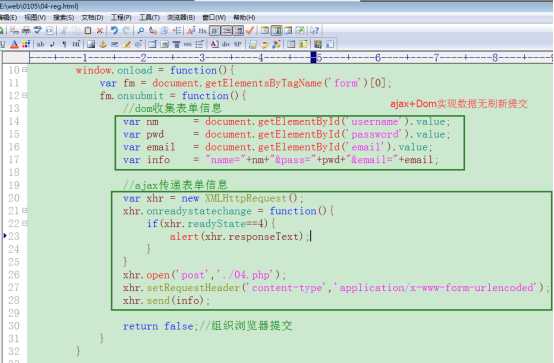This screenshot has width=554, height=363.
Task: Open the 浏览器(B) menu
Action: (x=181, y=17)
